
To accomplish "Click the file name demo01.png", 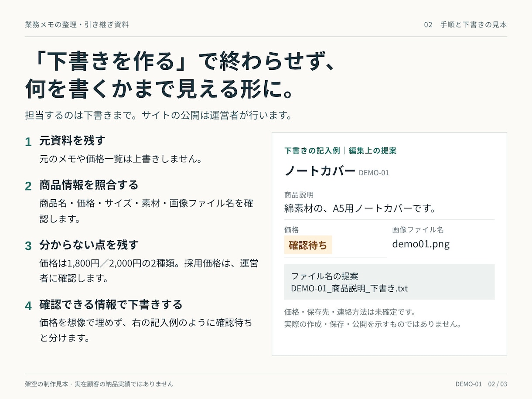I will point(421,244).
